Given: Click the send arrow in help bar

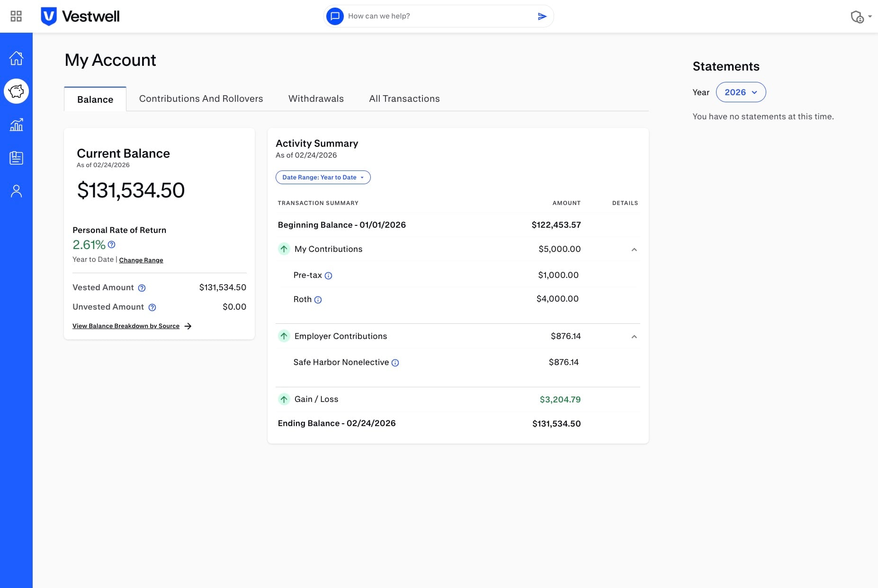Looking at the screenshot, I should point(542,17).
